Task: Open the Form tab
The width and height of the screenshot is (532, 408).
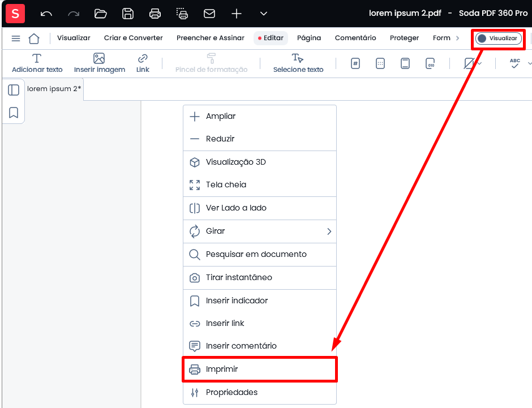Action: [442, 38]
